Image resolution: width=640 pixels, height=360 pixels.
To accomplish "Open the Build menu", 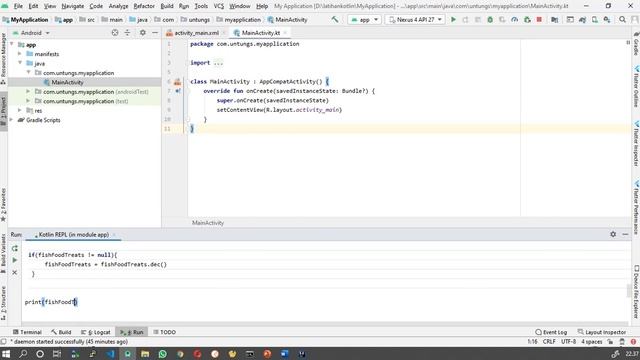I will click(x=167, y=6).
